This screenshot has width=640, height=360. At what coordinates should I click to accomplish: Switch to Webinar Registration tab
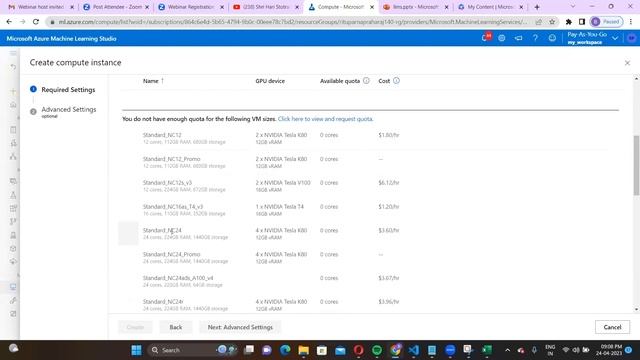192,7
